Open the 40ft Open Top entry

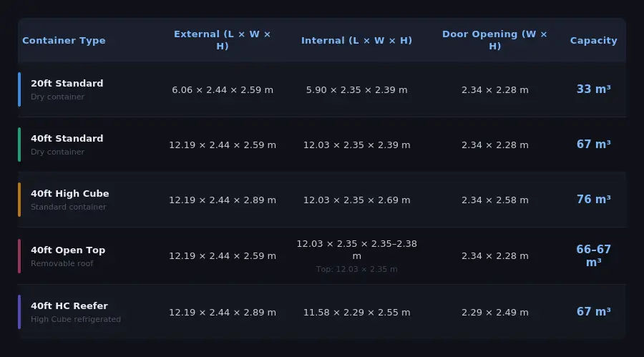[x=68, y=250]
